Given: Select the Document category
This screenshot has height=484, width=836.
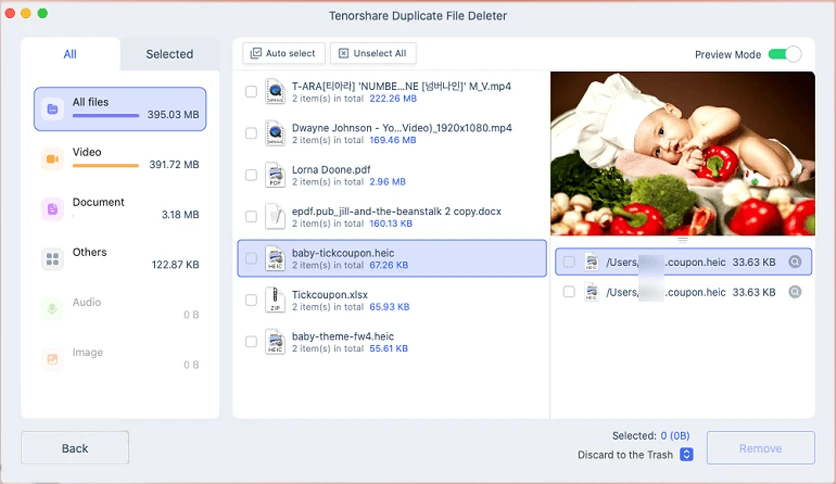Looking at the screenshot, I should pyautogui.click(x=120, y=209).
